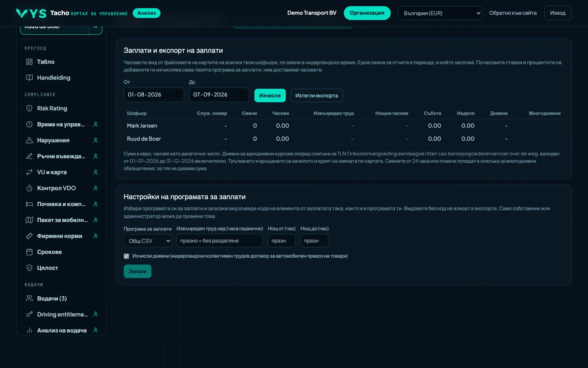Click the key icon for Driving entitlement
The height and width of the screenshot is (368, 588).
click(x=29, y=314)
